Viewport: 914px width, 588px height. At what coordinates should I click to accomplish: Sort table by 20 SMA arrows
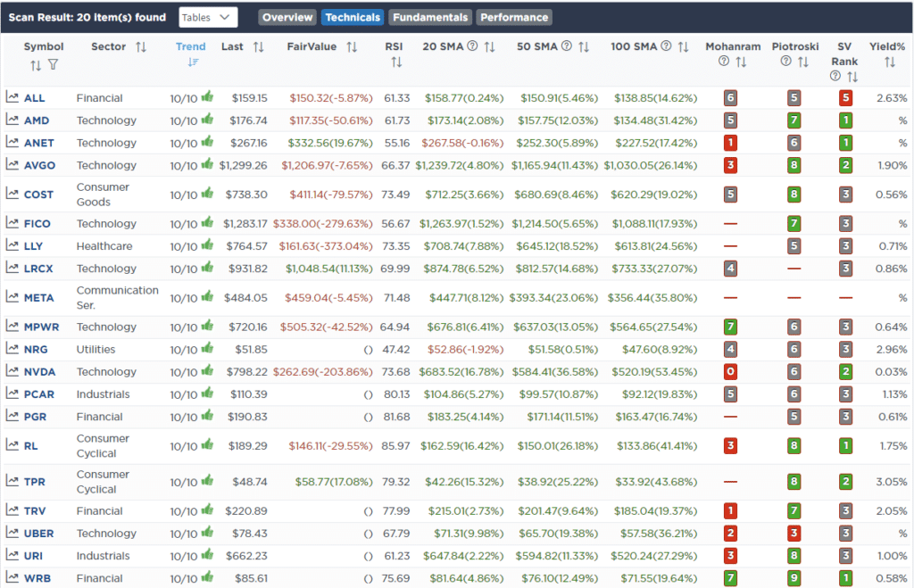click(x=490, y=46)
